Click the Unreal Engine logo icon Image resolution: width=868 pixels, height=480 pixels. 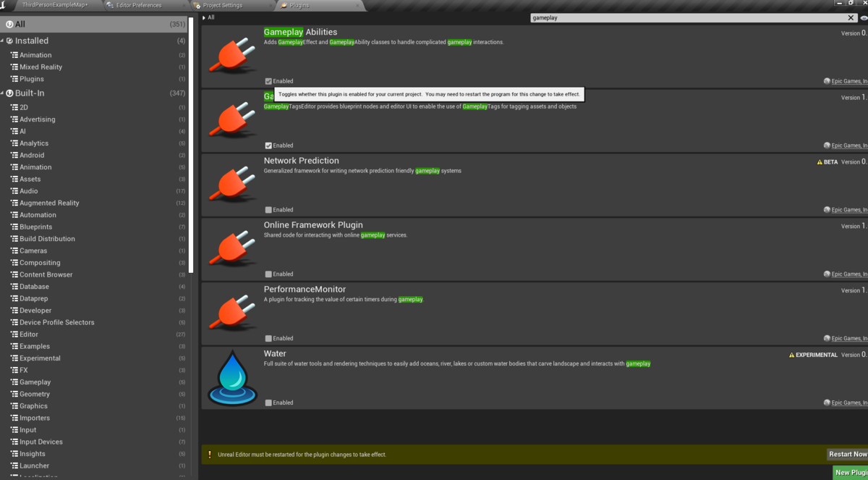tap(4, 5)
